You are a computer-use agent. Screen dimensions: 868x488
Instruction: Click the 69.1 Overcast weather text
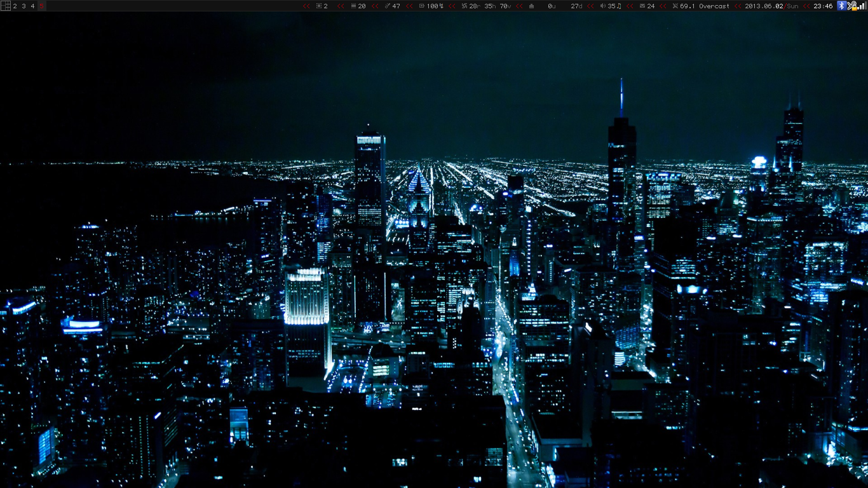(704, 6)
